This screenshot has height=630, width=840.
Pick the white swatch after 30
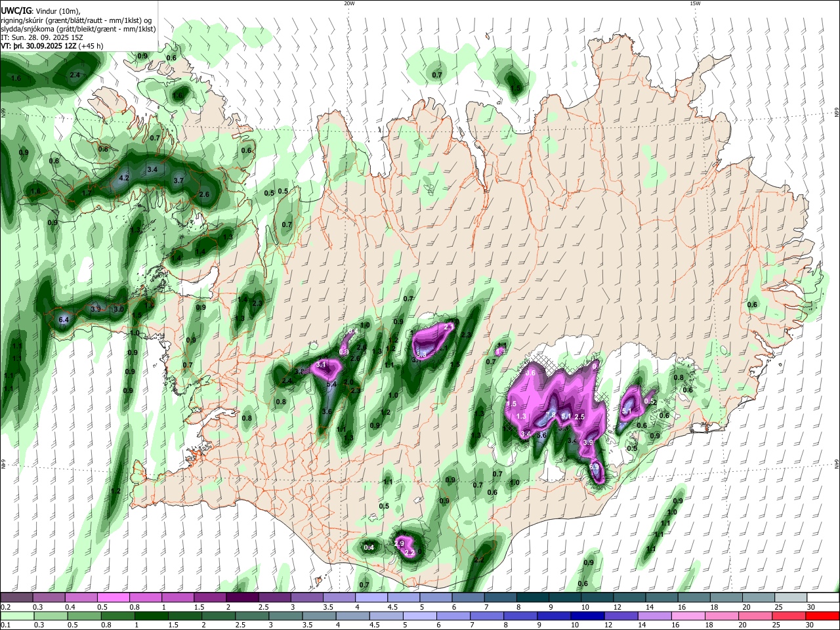[x=822, y=598]
